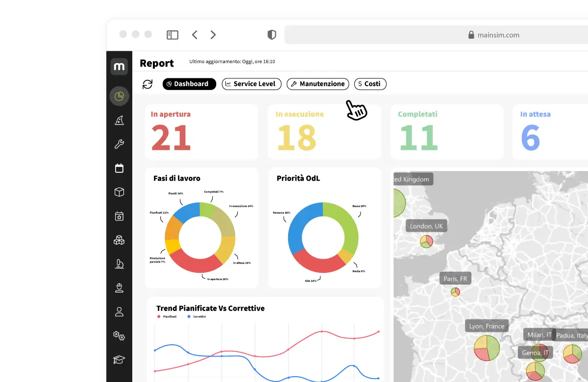Open the stacked cubes inventory sidebar icon
This screenshot has width=588, height=382.
119,240
